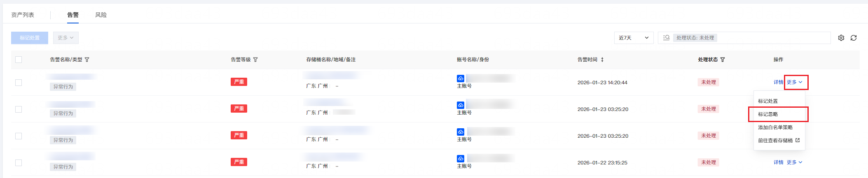Sort by alert time
Image resolution: width=868 pixels, height=178 pixels.
point(602,60)
